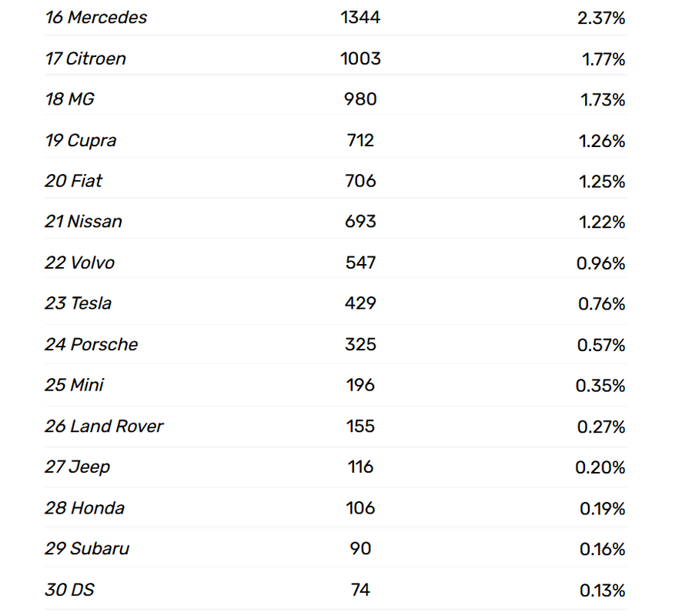Screen dimensions: 682x616
Task: Select the 21 Nissan row label
Action: 83,222
